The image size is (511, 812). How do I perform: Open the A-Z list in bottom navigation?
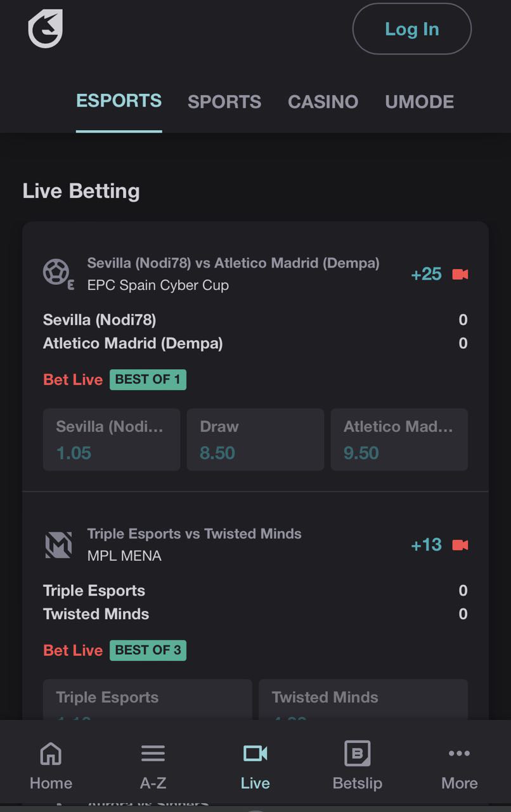coord(153,766)
